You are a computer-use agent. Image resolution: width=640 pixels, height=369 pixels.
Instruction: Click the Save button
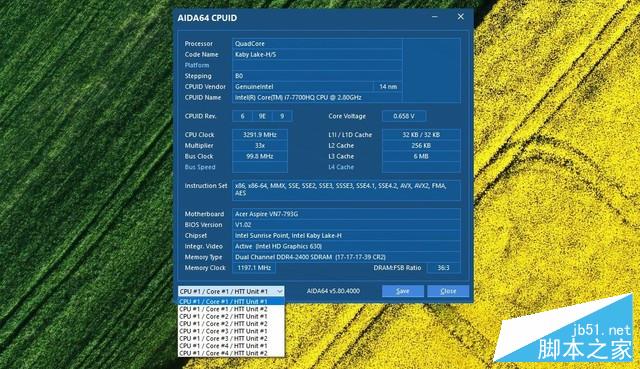click(x=403, y=291)
